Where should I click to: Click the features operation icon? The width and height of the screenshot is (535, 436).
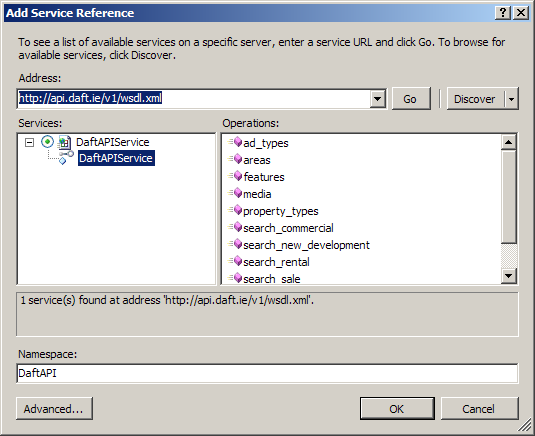coord(235,176)
